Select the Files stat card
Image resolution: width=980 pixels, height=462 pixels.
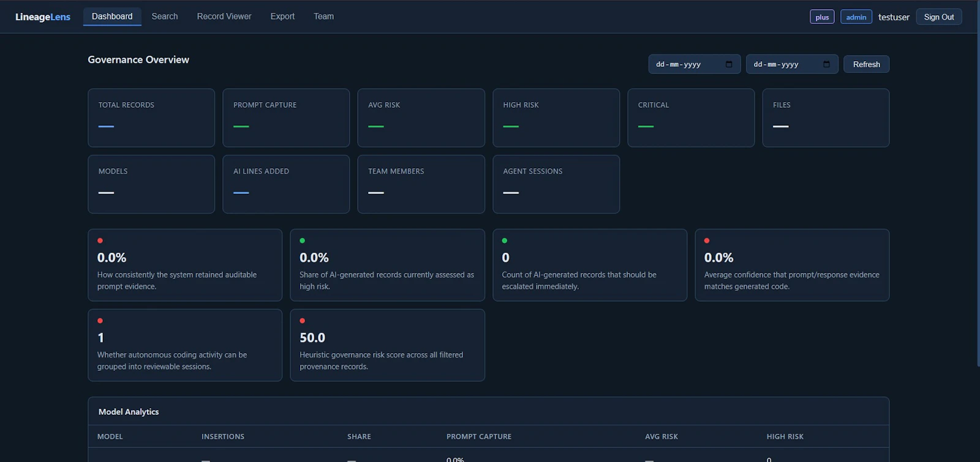[826, 117]
